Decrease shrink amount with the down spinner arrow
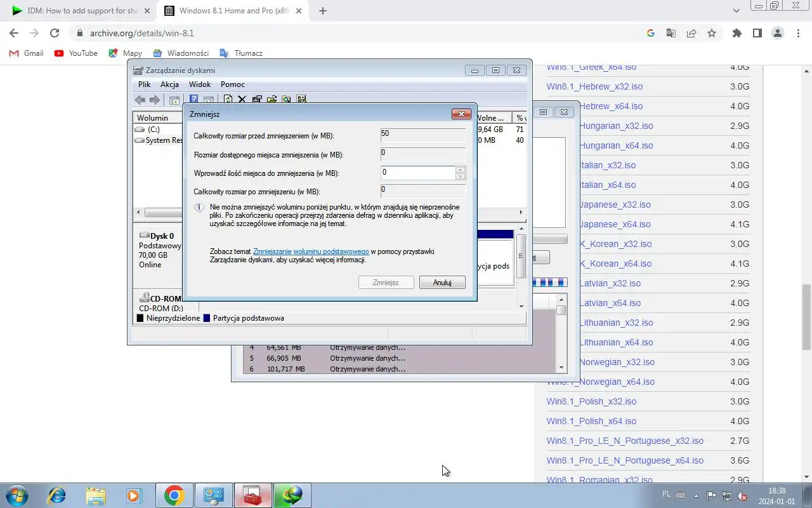Image resolution: width=812 pixels, height=508 pixels. coord(461,176)
